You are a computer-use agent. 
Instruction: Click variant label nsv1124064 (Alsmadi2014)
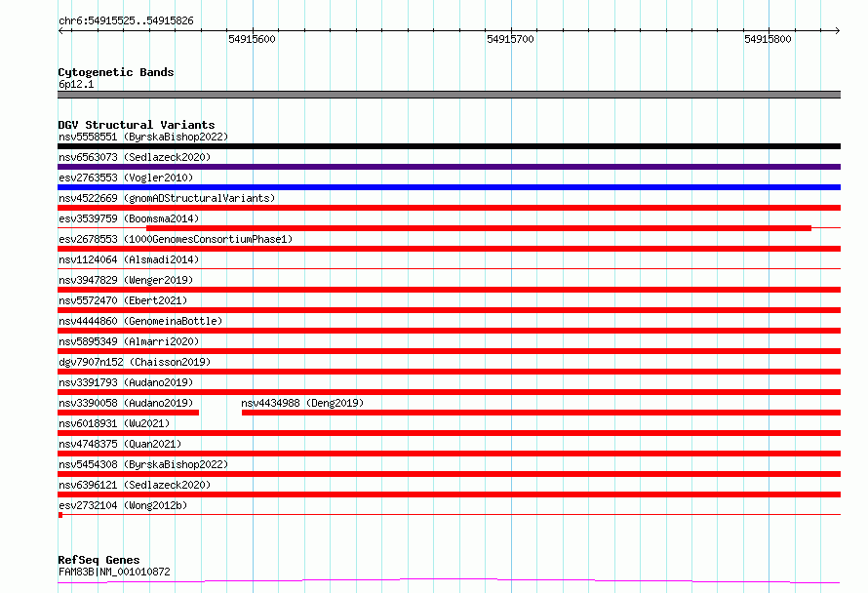(129, 259)
